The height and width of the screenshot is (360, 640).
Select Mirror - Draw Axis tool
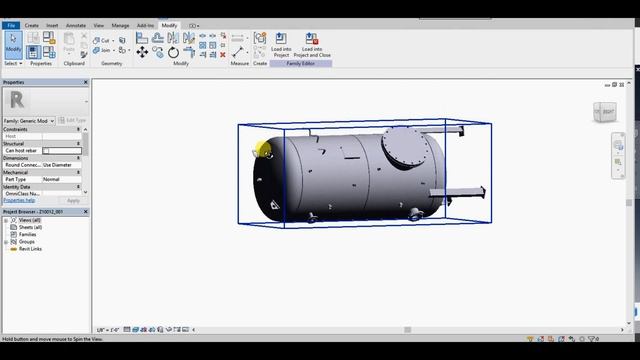[189, 38]
